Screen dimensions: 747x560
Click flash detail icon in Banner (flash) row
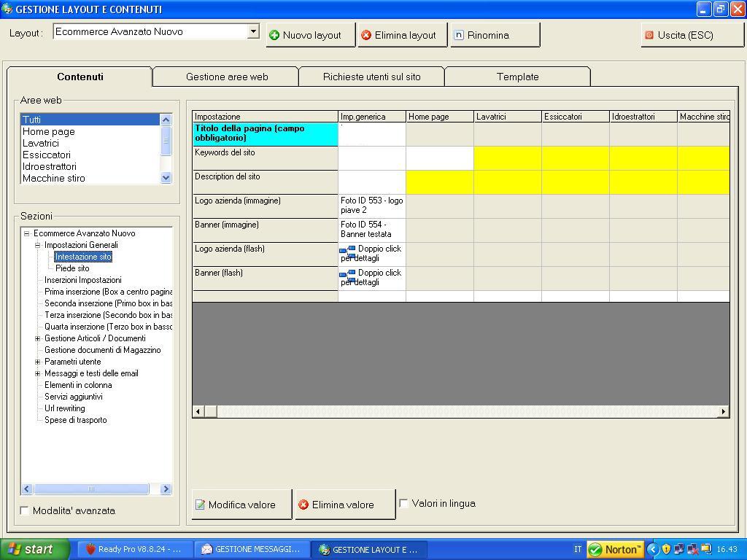(x=347, y=275)
